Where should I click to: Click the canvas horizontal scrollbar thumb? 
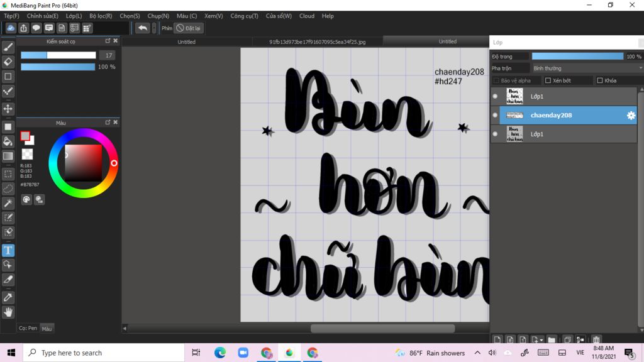383,328
